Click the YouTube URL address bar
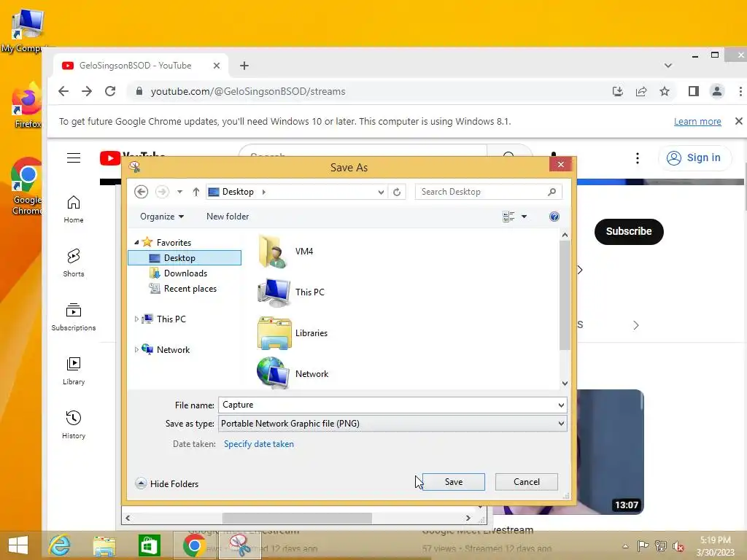This screenshot has width=747, height=560. click(x=371, y=91)
